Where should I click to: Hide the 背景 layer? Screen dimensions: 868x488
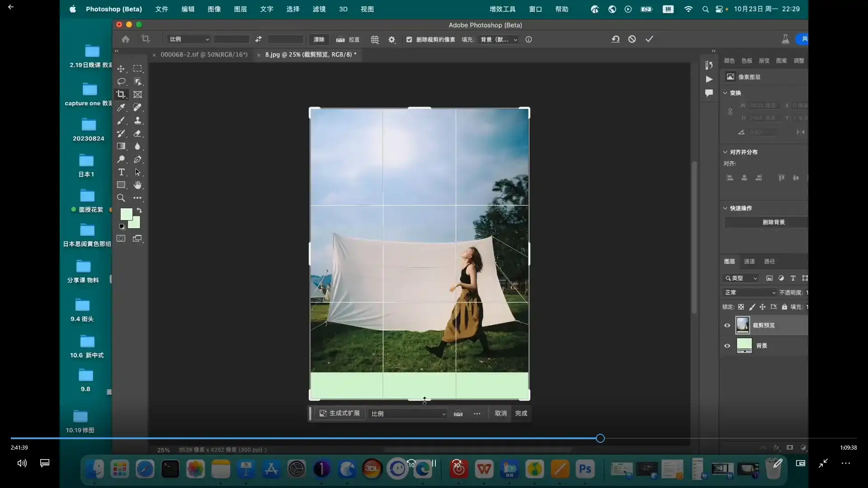[x=727, y=346]
